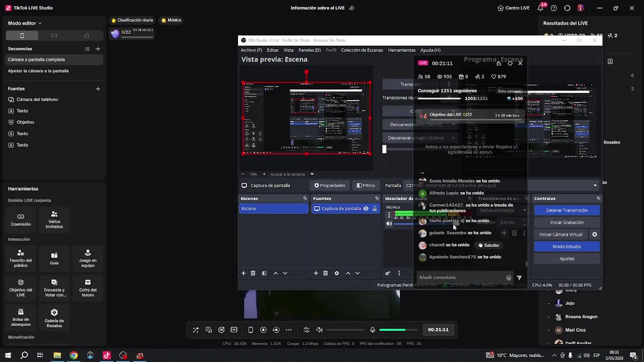Screen dimensions: 644x362
Task: Open audio mixer settings sliders icon
Action: 306,330
